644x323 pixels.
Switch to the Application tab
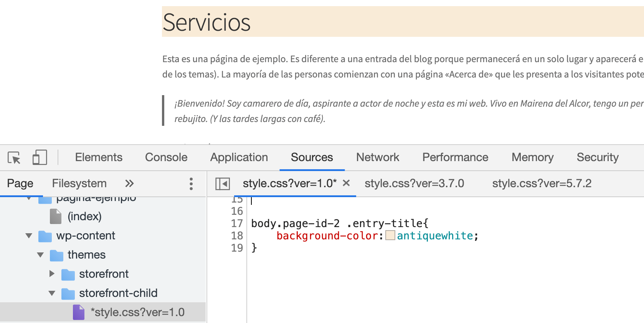point(239,157)
